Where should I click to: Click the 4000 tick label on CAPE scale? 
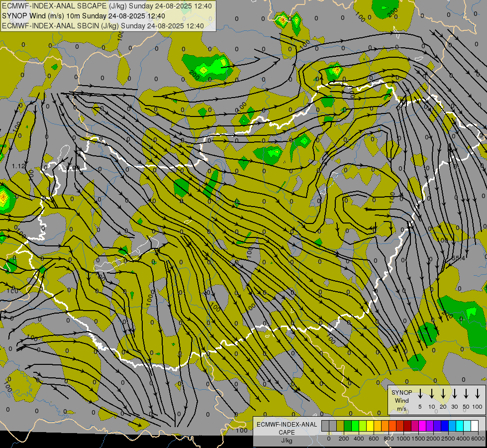(463, 439)
